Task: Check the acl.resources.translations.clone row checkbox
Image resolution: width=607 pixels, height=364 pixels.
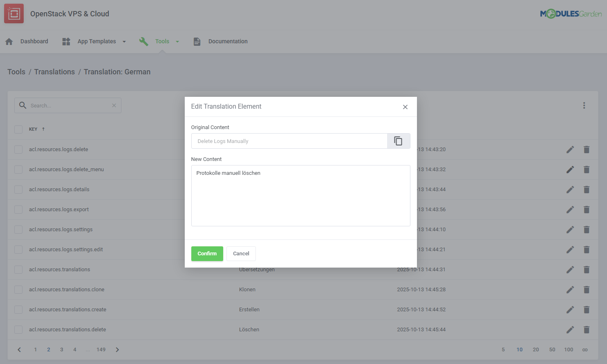Action: pos(18,289)
